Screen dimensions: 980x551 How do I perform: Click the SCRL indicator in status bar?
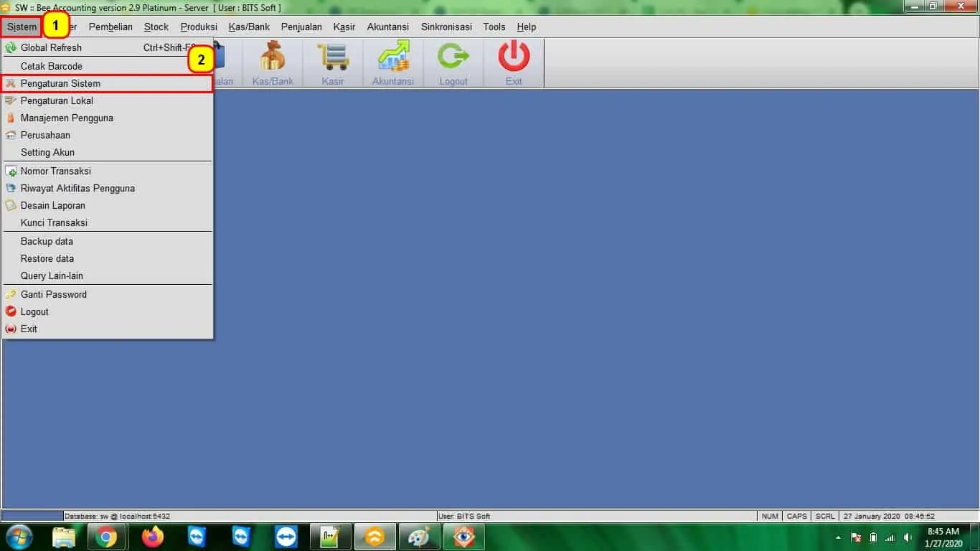[825, 516]
